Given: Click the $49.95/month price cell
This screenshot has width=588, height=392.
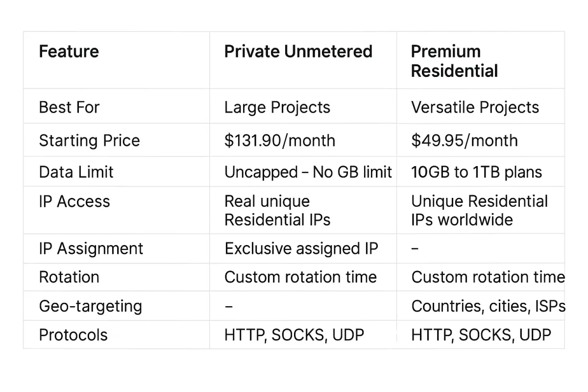Looking at the screenshot, I should pyautogui.click(x=464, y=141).
